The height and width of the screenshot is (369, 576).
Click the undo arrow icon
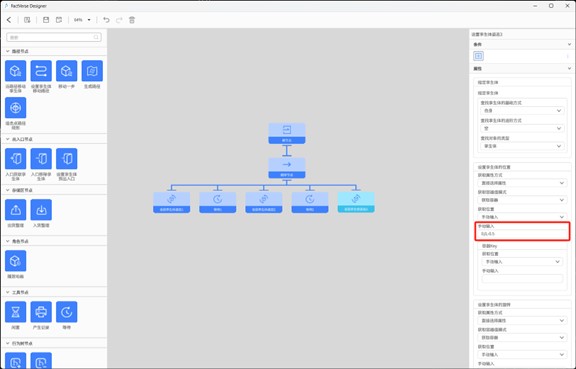(106, 20)
